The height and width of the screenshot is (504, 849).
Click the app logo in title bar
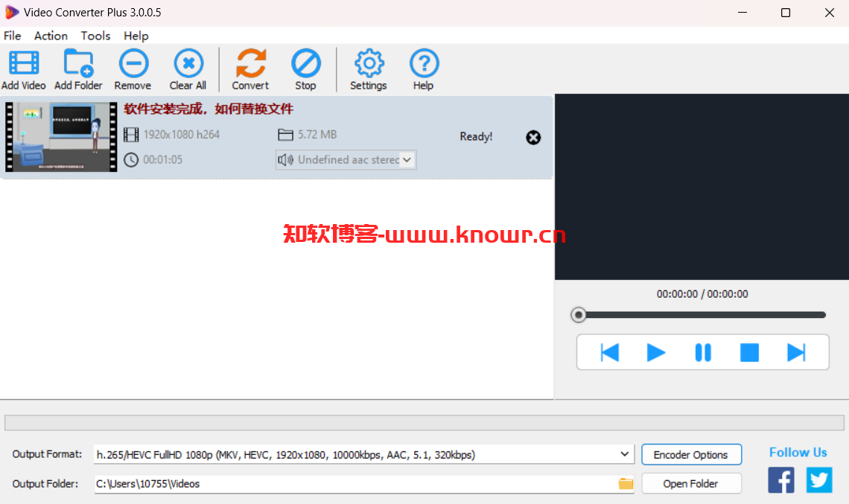pyautogui.click(x=11, y=12)
